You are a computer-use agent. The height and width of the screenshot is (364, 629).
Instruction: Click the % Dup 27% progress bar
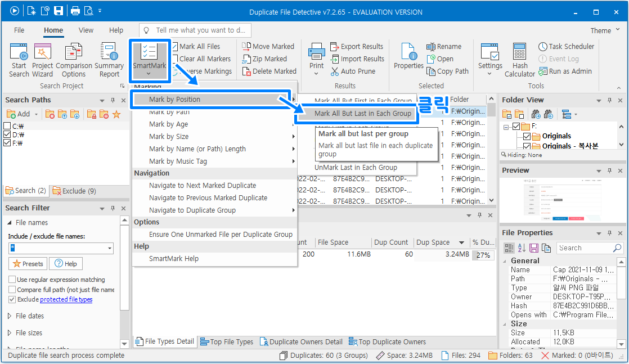point(483,255)
